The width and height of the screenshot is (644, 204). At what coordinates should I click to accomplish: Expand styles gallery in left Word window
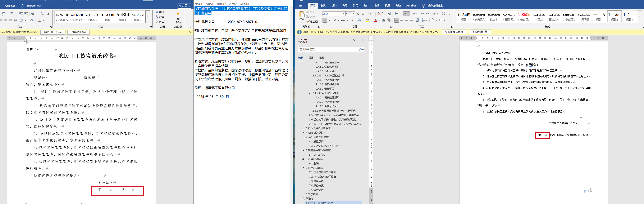pyautogui.click(x=148, y=17)
